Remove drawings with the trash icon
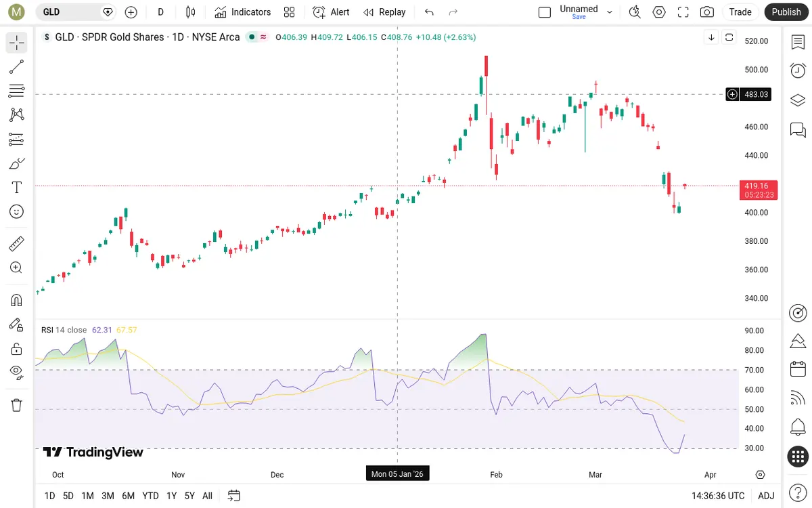Screen dimensions: 812x508 pos(17,405)
